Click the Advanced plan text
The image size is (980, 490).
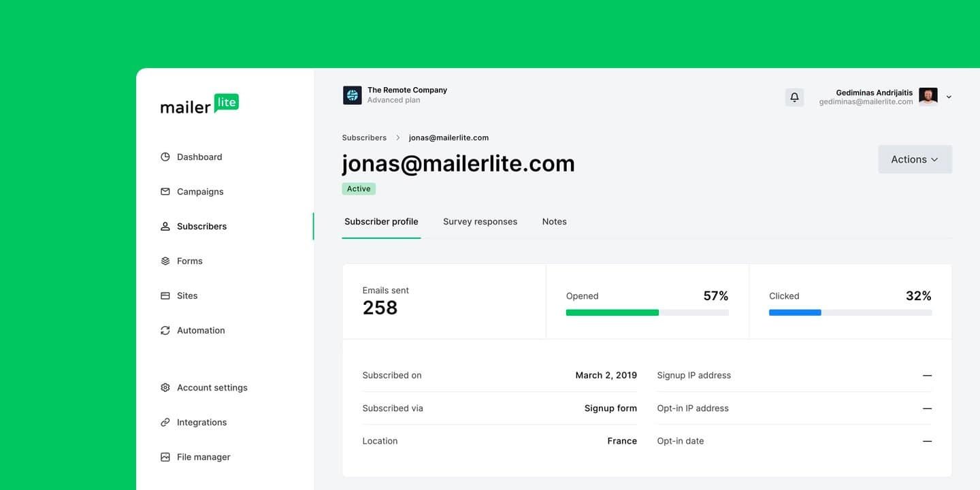[393, 100]
